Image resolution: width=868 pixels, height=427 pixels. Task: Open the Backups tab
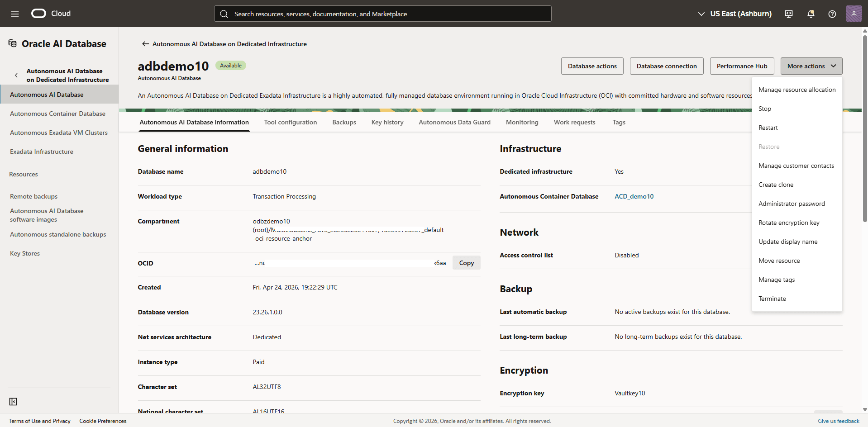[344, 122]
